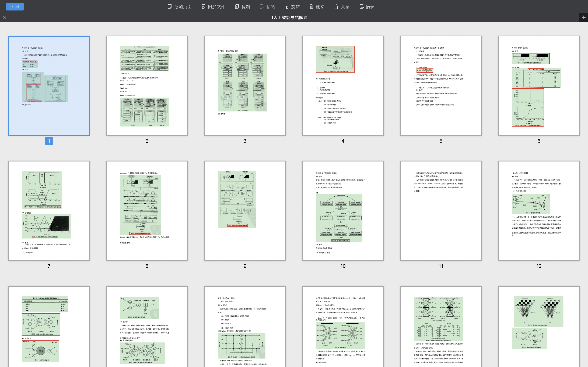Click the Copy (复制) toolbar icon

coord(237,7)
